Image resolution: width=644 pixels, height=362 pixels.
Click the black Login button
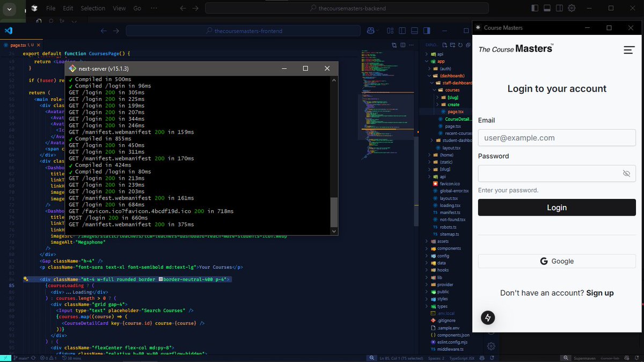point(557,208)
